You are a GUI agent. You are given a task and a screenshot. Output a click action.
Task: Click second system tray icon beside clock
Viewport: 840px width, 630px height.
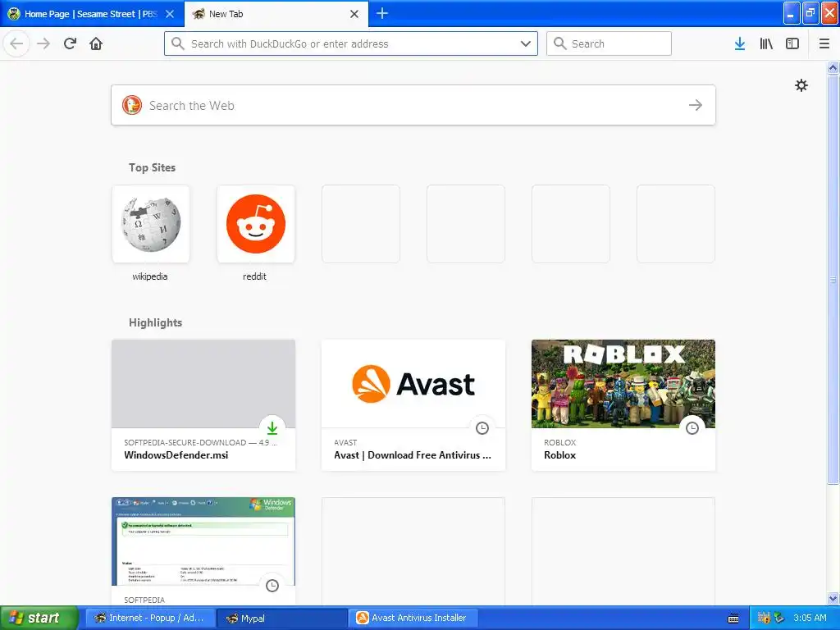pyautogui.click(x=779, y=618)
